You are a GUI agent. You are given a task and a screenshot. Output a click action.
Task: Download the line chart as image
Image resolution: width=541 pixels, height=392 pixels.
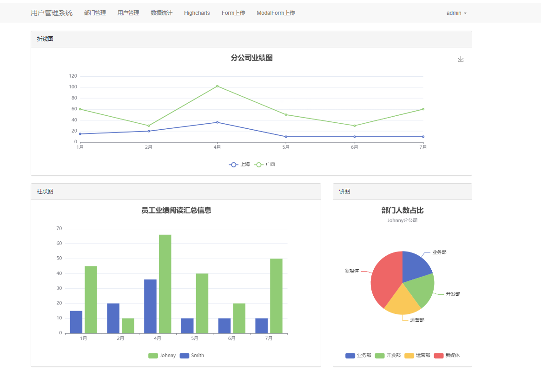click(461, 60)
